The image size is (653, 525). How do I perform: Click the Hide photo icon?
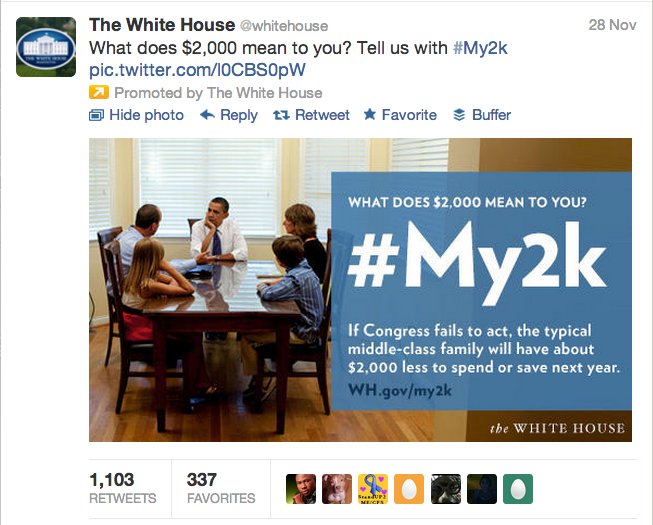coord(96,115)
